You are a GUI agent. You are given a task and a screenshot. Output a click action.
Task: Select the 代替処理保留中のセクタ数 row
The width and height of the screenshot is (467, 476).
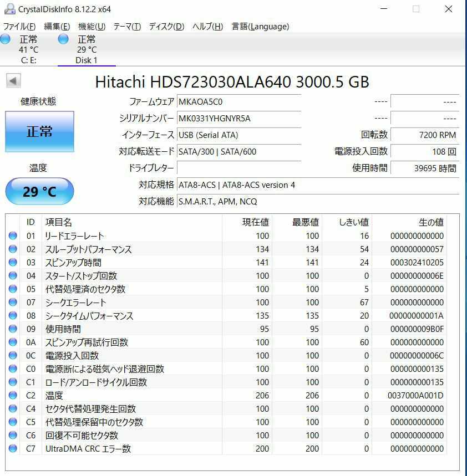[x=226, y=422]
